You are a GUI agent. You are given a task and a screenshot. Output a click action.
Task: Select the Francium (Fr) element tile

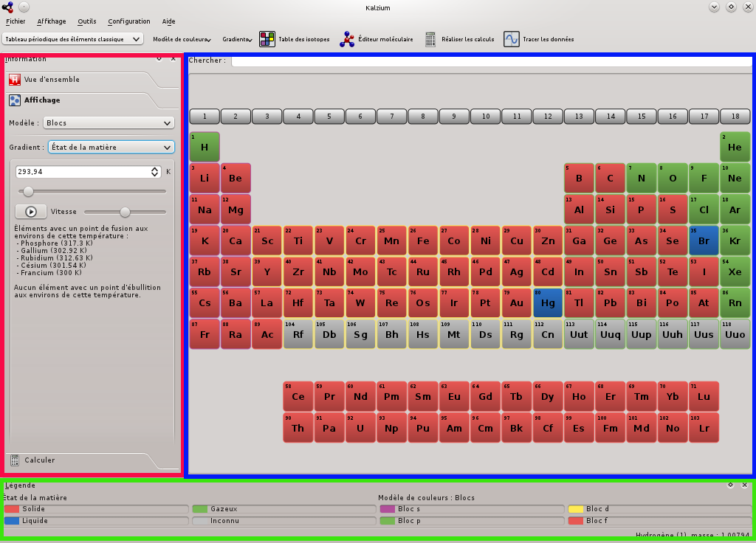205,334
